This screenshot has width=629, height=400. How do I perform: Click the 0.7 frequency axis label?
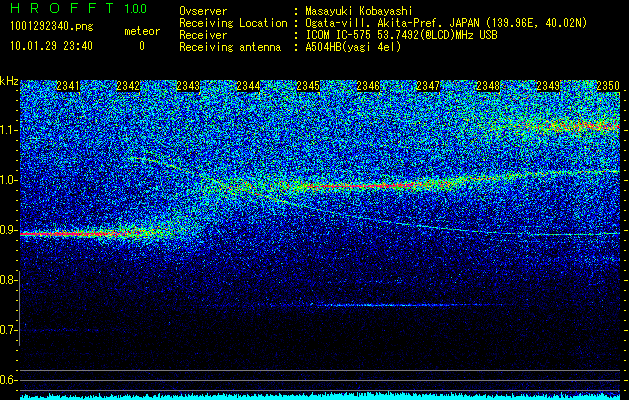7,330
